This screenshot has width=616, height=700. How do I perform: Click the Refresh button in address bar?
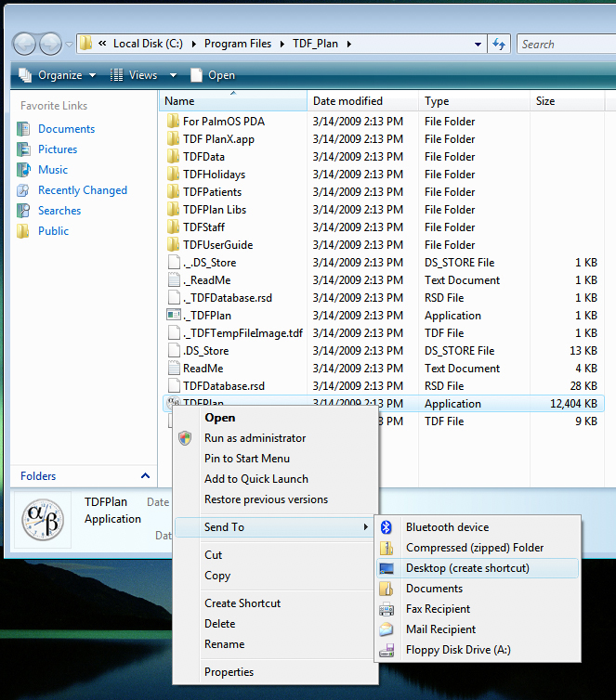coord(499,44)
